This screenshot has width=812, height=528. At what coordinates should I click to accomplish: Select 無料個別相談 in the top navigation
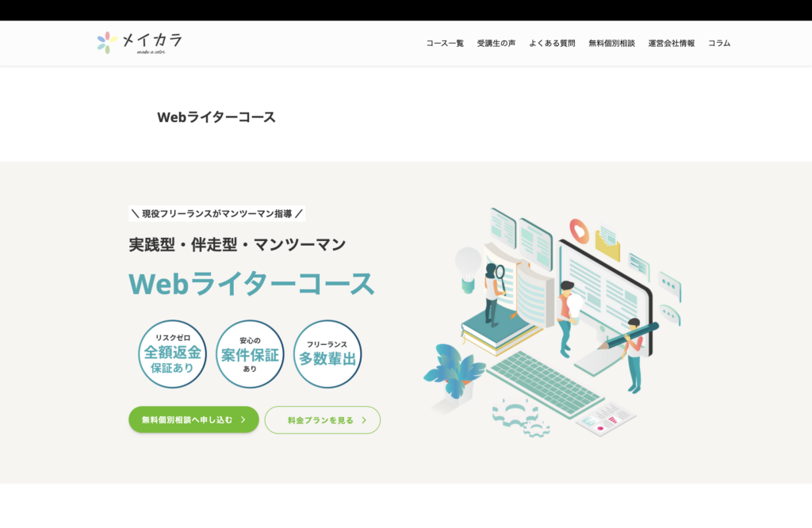tap(611, 44)
